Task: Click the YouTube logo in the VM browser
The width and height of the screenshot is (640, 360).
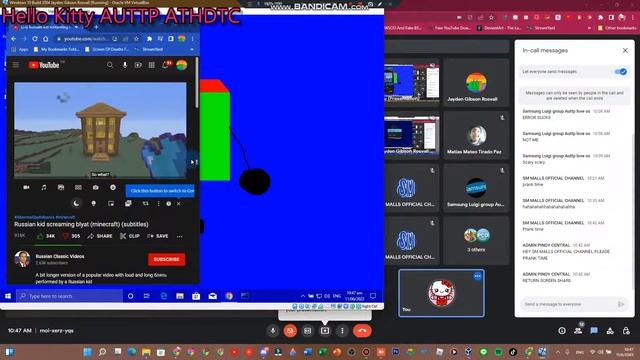Action: pyautogui.click(x=44, y=65)
